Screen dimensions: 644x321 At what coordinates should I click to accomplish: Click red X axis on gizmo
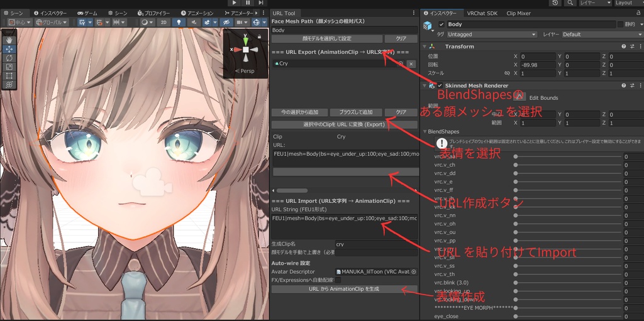pos(236,50)
